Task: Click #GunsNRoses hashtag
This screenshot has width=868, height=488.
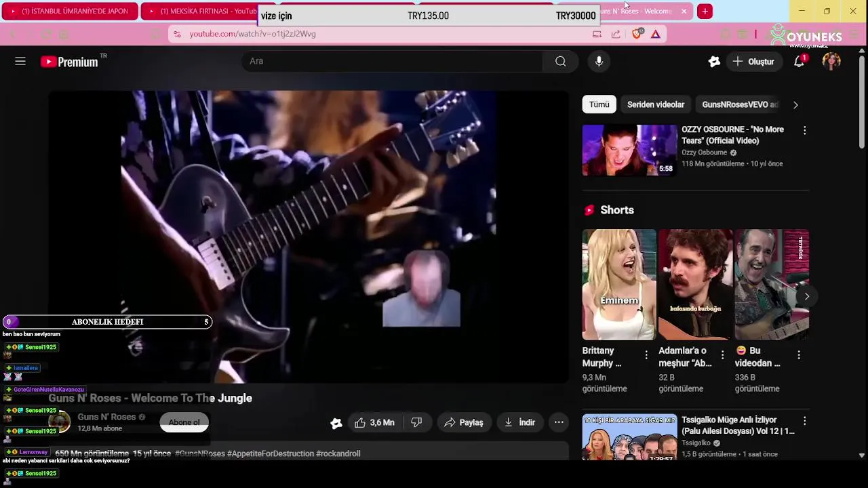Action: 199,453
